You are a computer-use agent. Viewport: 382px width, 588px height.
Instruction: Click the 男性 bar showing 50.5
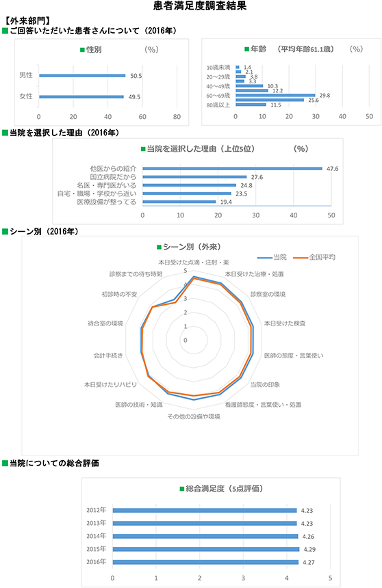click(82, 76)
